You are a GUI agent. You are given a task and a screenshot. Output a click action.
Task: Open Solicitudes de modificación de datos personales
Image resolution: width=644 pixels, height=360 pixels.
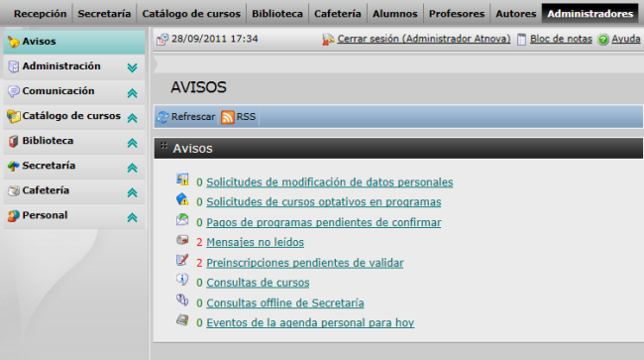[330, 182]
